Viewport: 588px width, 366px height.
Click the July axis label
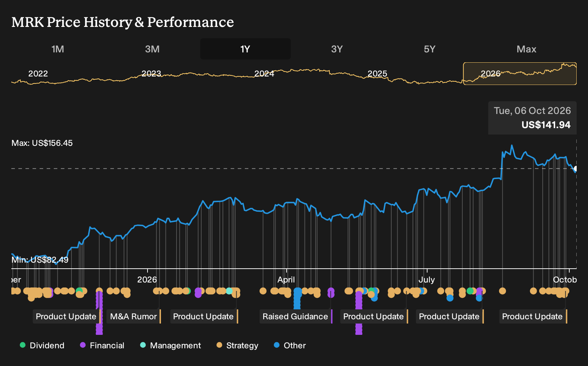tap(426, 280)
